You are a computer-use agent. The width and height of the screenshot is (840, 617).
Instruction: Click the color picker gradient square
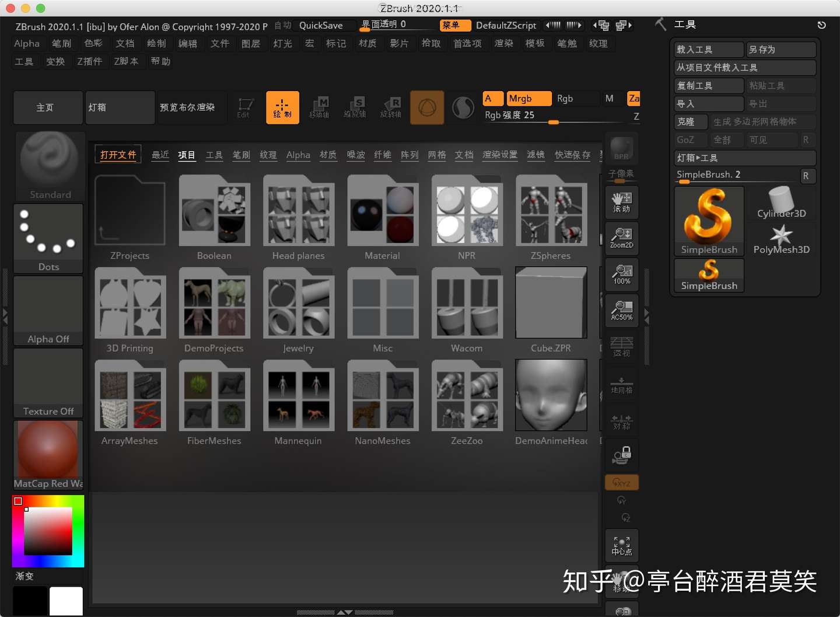point(48,531)
